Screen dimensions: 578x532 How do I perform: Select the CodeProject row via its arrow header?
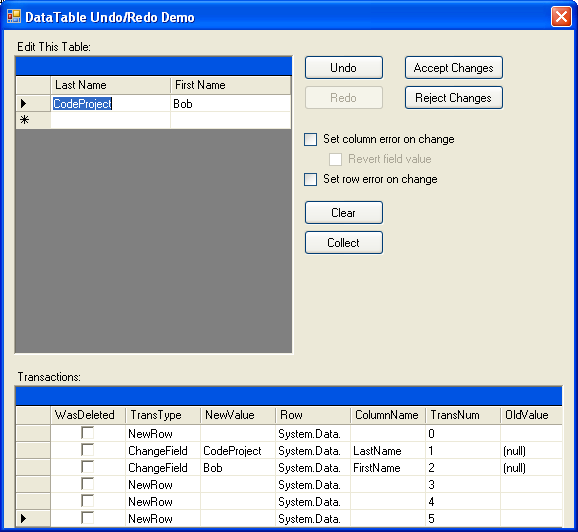click(x=33, y=104)
